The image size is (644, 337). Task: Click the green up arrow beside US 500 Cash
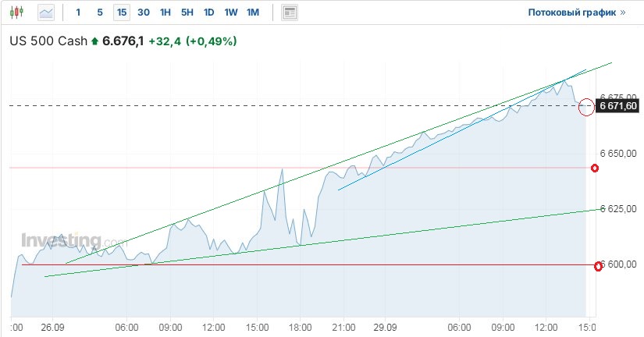[x=95, y=41]
